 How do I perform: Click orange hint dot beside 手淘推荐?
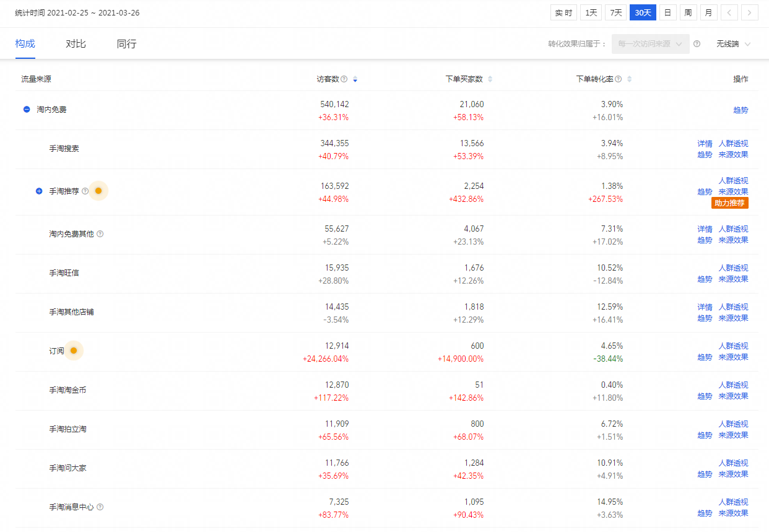click(98, 191)
